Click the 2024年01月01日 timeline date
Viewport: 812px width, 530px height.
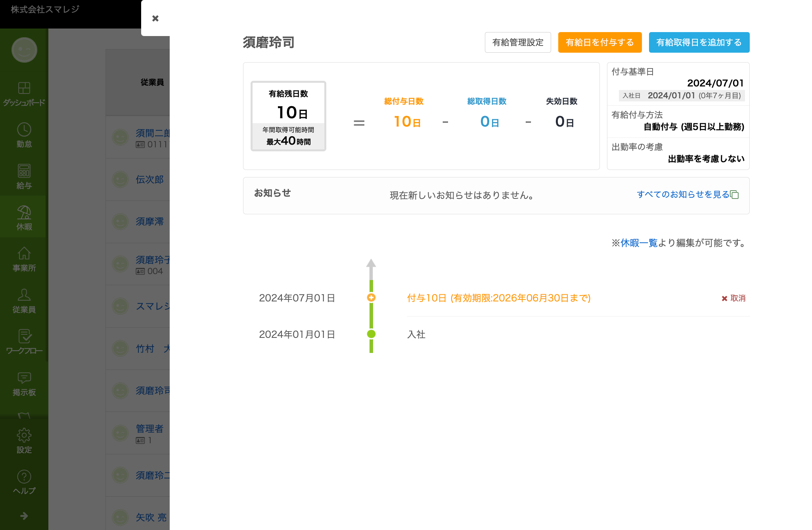297,334
